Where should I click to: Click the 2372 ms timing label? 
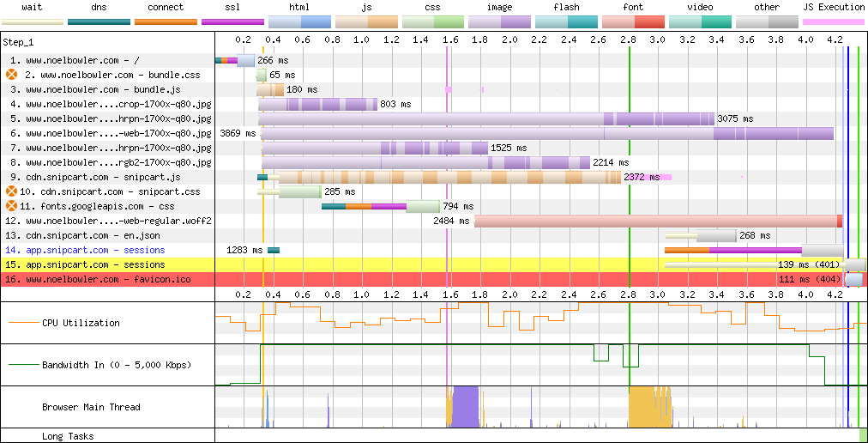pyautogui.click(x=642, y=177)
